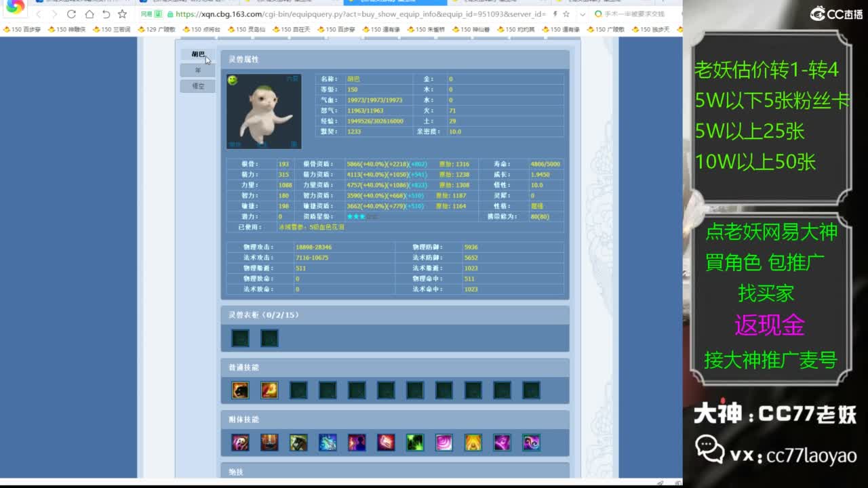Click the red flame skill icon in 普通技能
The image size is (868, 488).
269,390
